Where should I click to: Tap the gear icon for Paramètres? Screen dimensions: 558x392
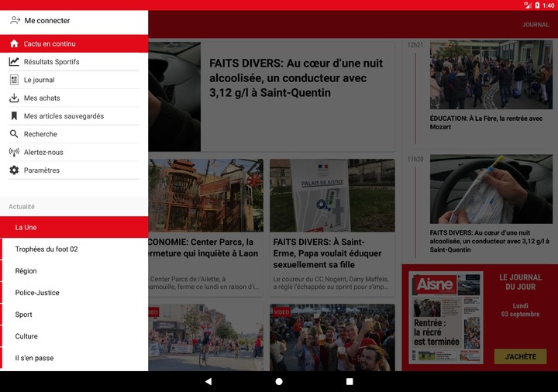tap(14, 170)
